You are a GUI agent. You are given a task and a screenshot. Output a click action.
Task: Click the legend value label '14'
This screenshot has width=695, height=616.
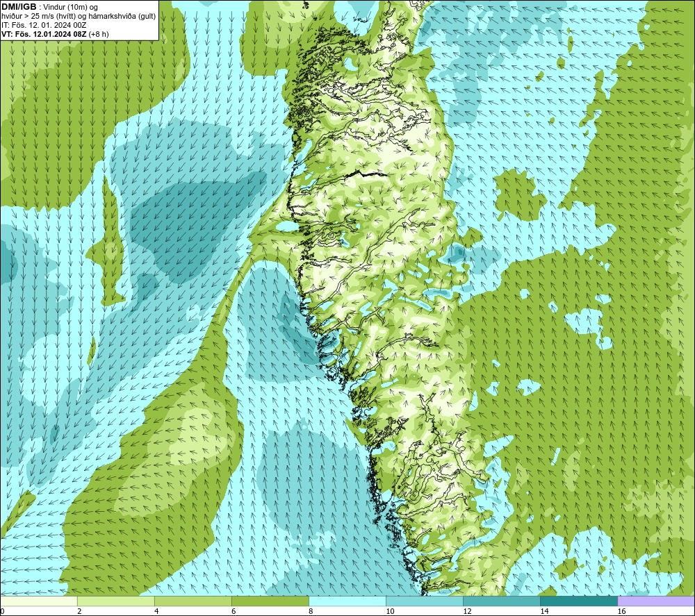(x=544, y=612)
